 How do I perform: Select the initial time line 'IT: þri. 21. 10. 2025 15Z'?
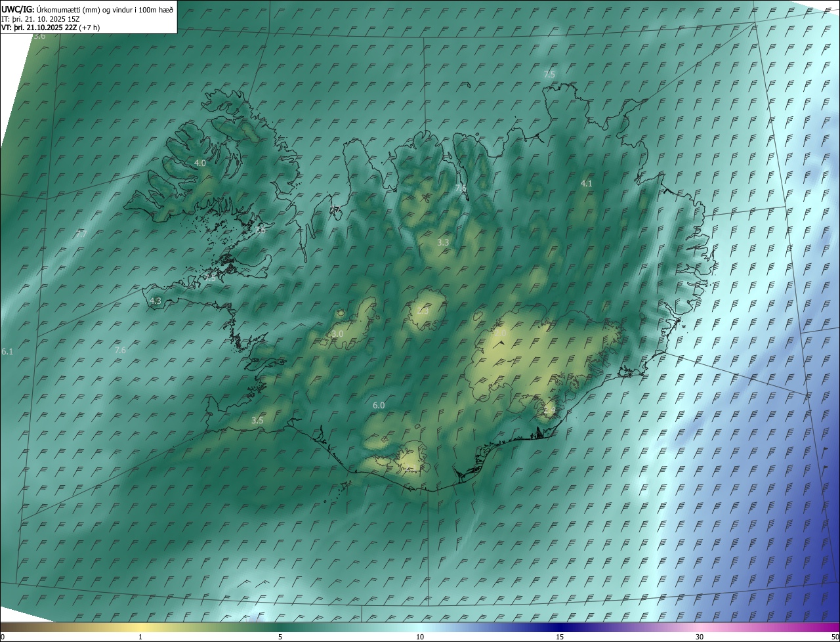[x=41, y=18]
